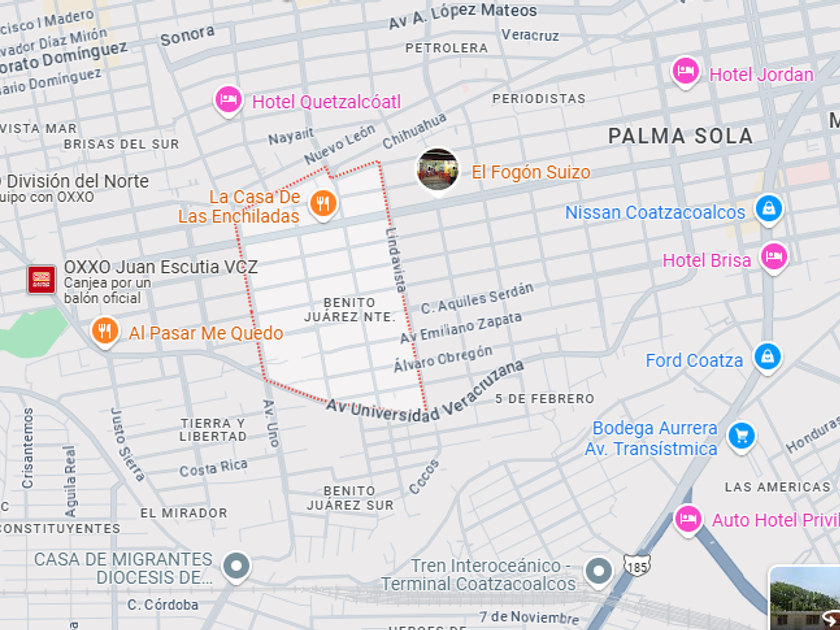Click the Casa de Migrantes location pin
The width and height of the screenshot is (840, 630).
[236, 566]
